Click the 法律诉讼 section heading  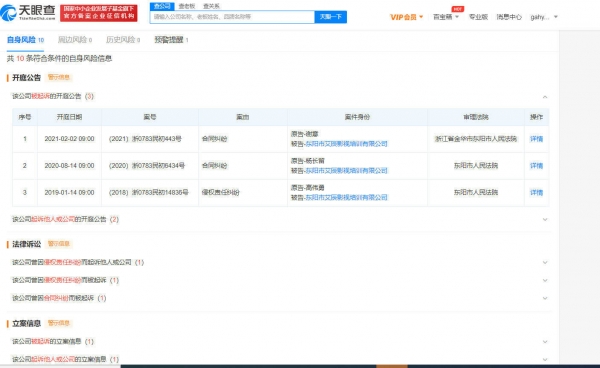tap(26, 244)
